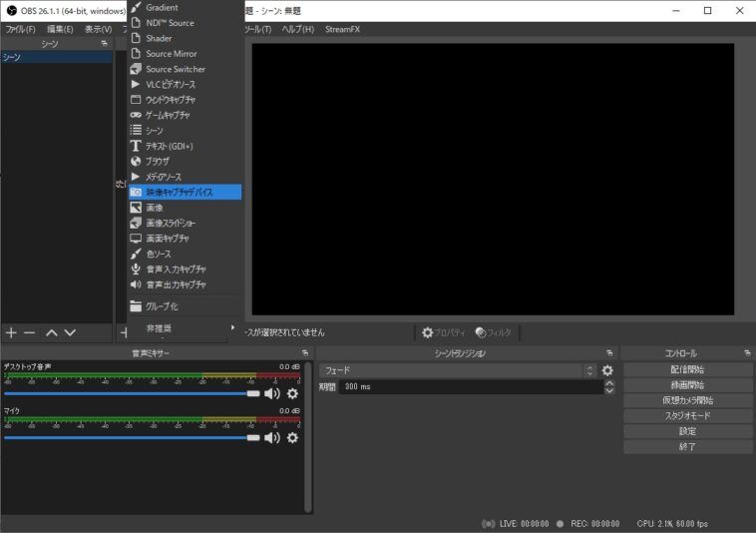This screenshot has width=756, height=533.
Task: Undock the scene transitions panel
Action: (609, 353)
